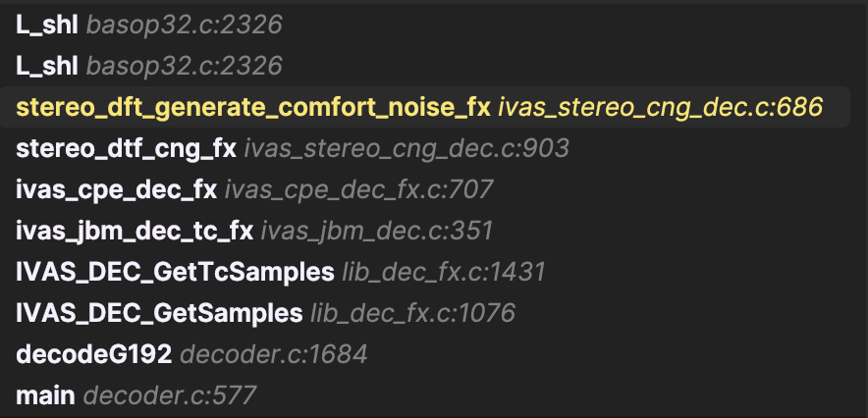Click the ivas_cpe_dec_fx.c:707 file reference
The height and width of the screenshot is (418, 868).
358,190
